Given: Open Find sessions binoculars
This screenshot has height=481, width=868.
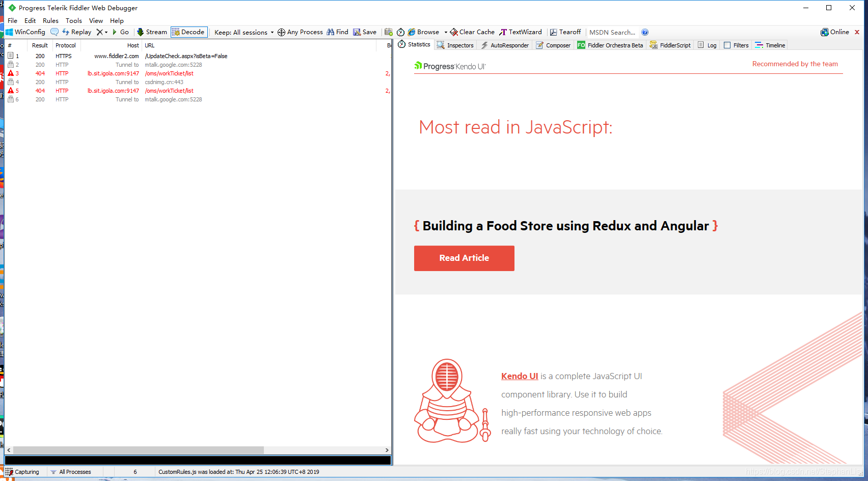Looking at the screenshot, I should tap(337, 32).
